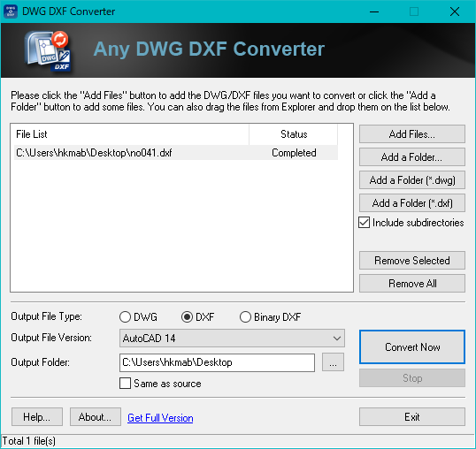The width and height of the screenshot is (476, 449).
Task: Click Remove All button
Action: pos(412,283)
